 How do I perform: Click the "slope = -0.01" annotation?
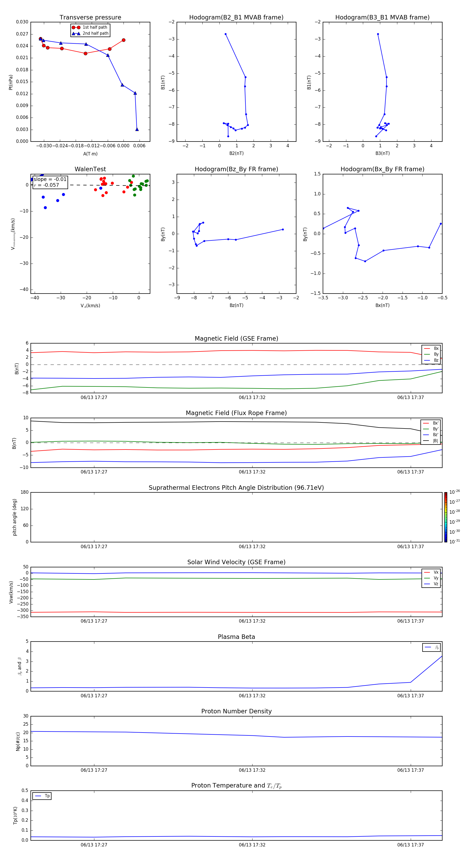click(50, 179)
